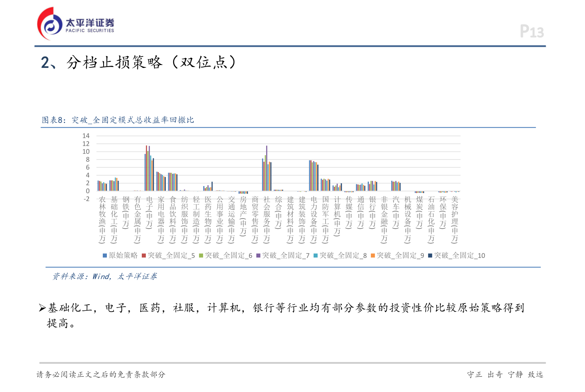Click the disclaimer 请务必阅读正文之后的免责条款部分

101,375
